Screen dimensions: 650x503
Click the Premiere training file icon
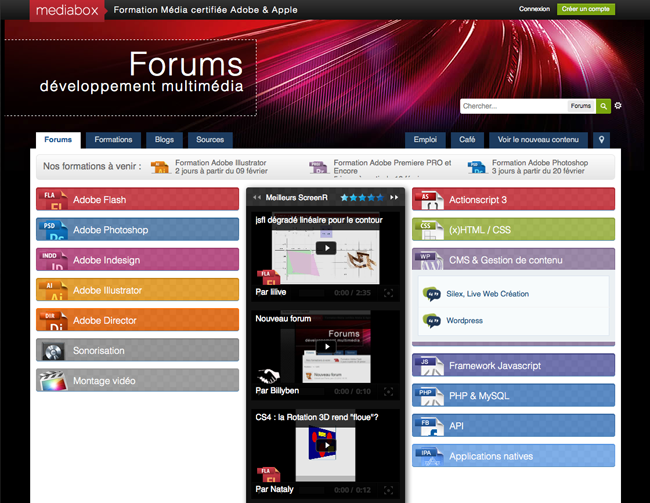pos(319,167)
